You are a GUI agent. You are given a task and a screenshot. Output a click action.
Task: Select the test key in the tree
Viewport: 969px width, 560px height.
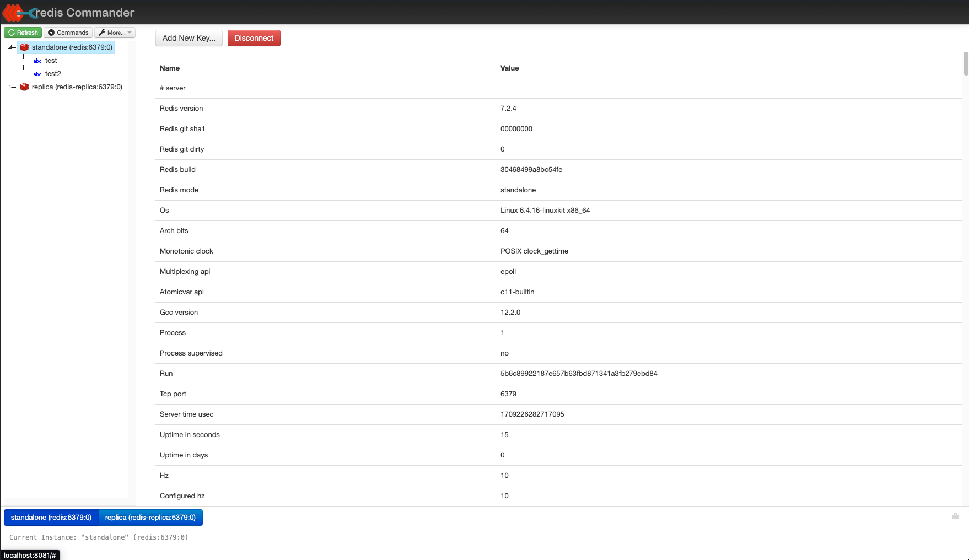tap(51, 61)
